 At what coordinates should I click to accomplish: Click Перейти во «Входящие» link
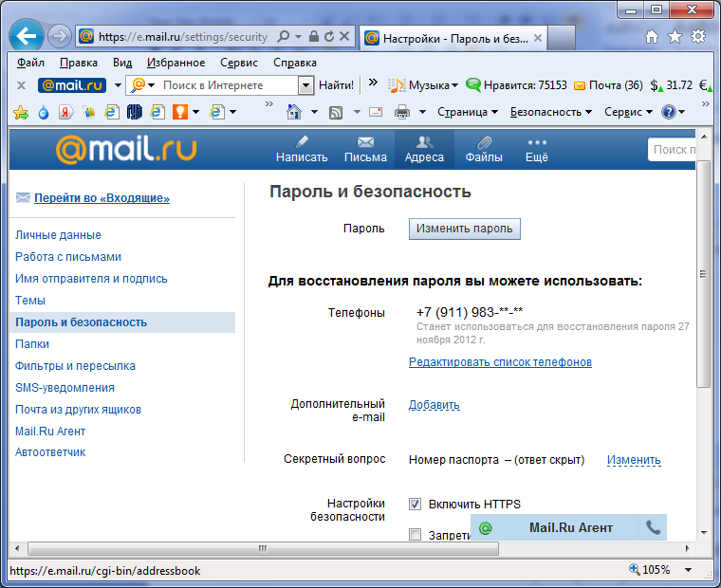(x=102, y=198)
